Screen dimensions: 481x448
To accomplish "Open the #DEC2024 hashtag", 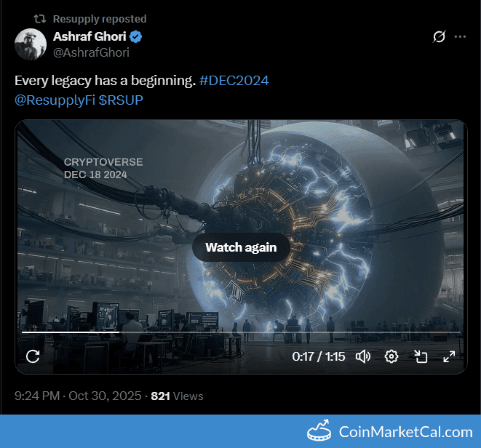I will click(234, 81).
